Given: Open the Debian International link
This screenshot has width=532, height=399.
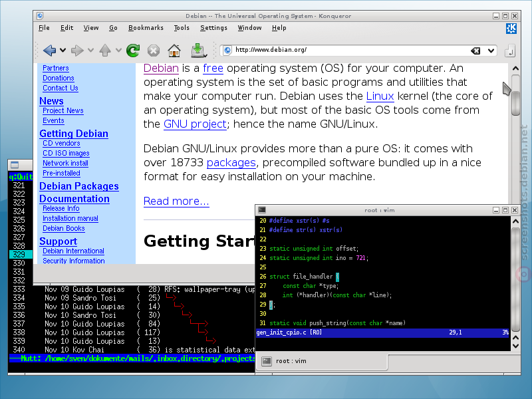Looking at the screenshot, I should click(73, 251).
